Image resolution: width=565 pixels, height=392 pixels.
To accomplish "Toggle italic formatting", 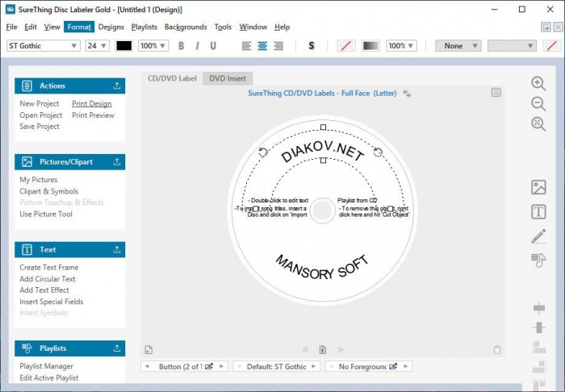I will pos(197,46).
